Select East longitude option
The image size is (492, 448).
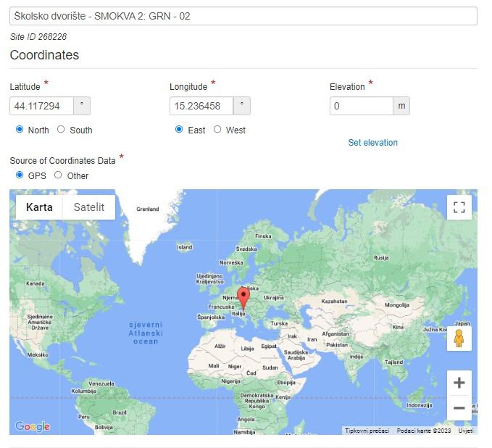(x=179, y=130)
